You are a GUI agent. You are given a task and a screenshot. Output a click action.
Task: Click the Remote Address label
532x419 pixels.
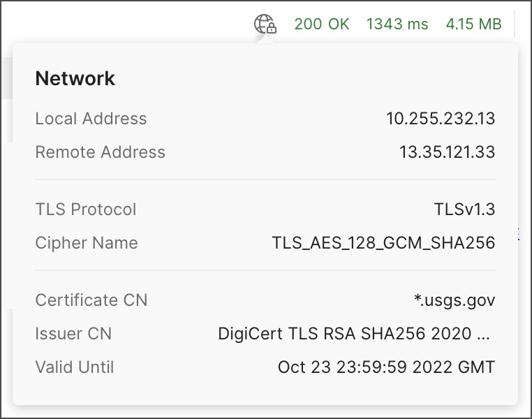pyautogui.click(x=100, y=152)
